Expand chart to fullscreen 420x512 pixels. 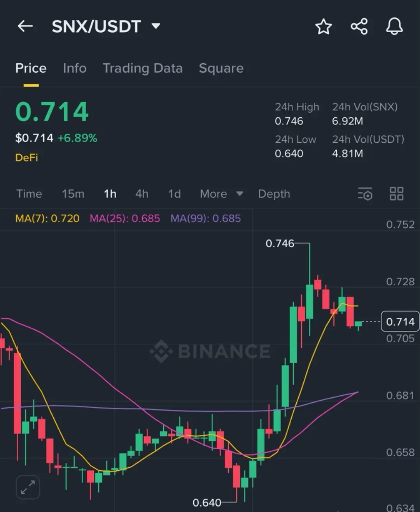(28, 487)
